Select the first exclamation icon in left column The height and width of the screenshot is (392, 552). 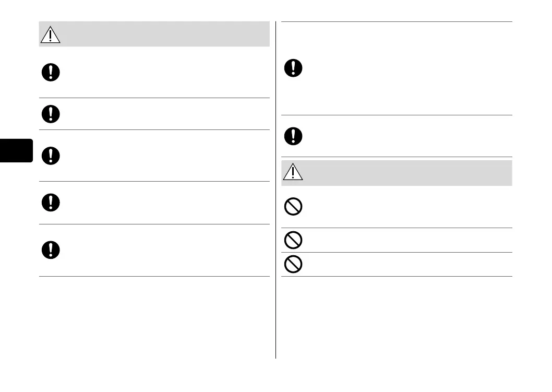(x=51, y=73)
